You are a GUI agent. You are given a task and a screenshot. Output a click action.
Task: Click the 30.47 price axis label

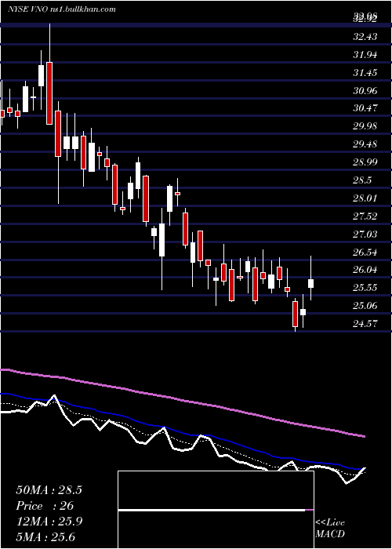click(x=365, y=107)
